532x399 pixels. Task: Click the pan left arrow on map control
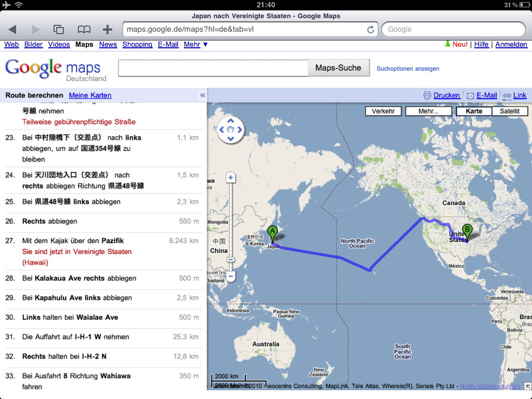(x=222, y=129)
